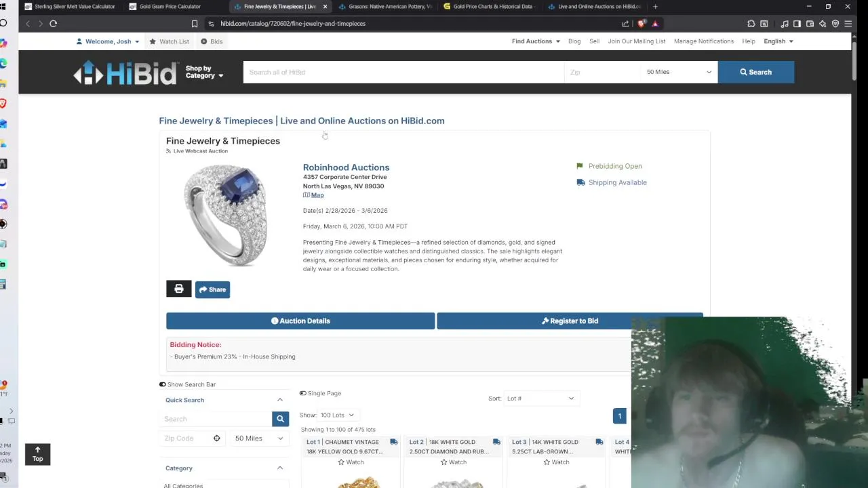Open Lot 3 14K White Gold title
Viewport: 868px width, 488px height.
coord(545,447)
